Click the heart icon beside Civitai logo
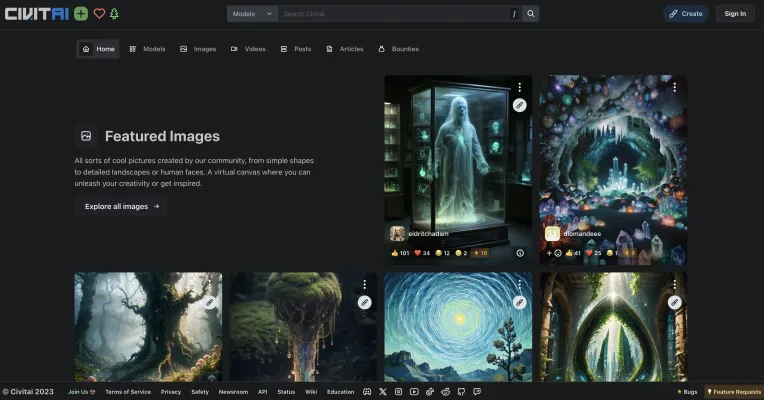The image size is (764, 400). (x=99, y=14)
